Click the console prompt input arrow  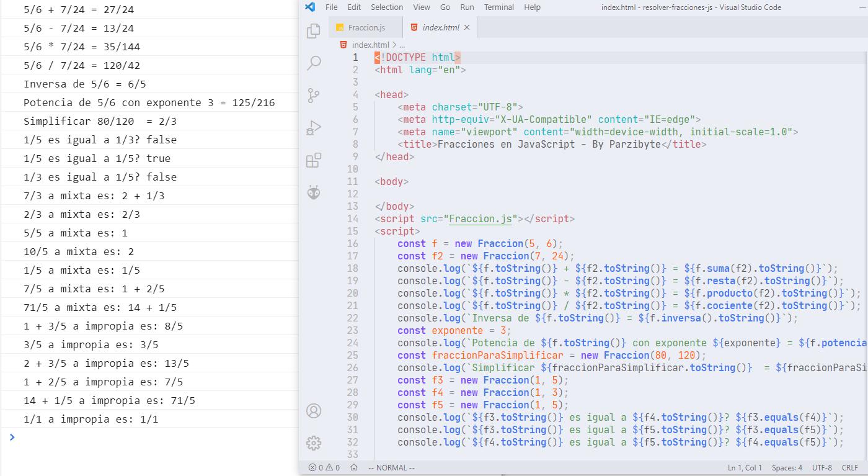(x=12, y=437)
